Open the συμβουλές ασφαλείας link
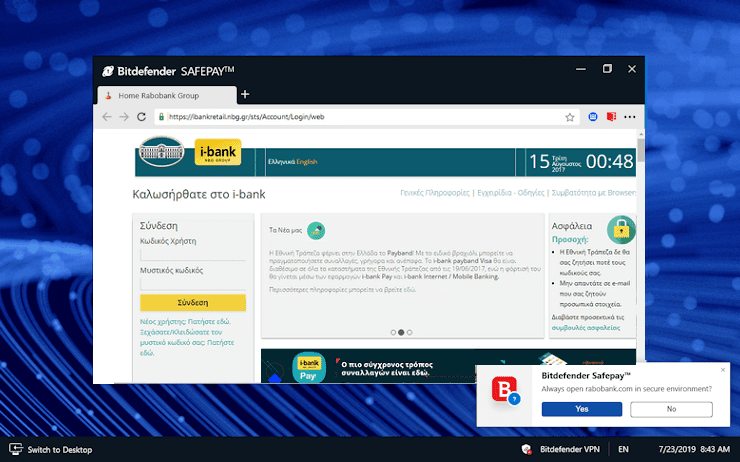Screen dimensions: 740x462 [x=586, y=328]
